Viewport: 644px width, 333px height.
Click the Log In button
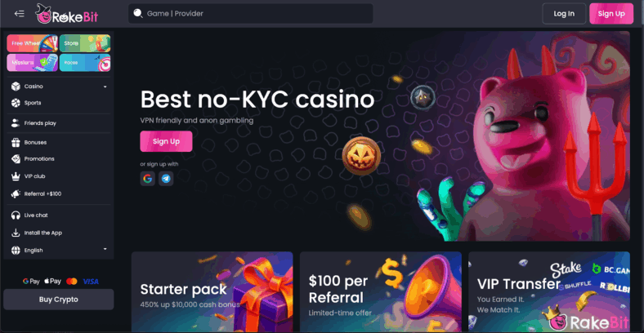[x=564, y=14]
